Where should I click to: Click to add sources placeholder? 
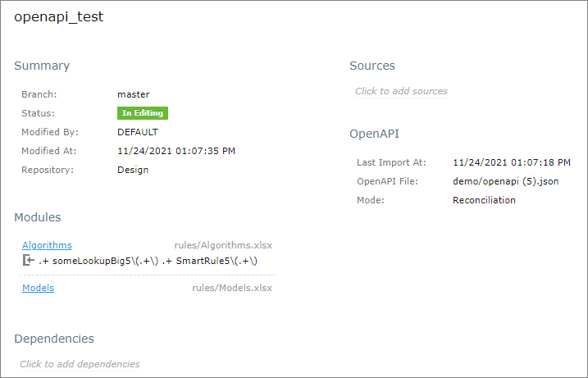pos(401,91)
